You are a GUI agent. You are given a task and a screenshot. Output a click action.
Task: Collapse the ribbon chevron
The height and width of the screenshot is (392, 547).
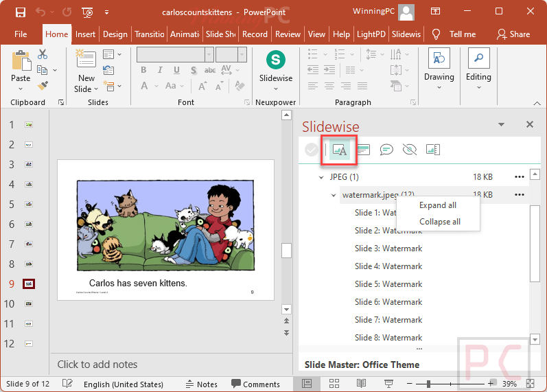click(x=537, y=103)
